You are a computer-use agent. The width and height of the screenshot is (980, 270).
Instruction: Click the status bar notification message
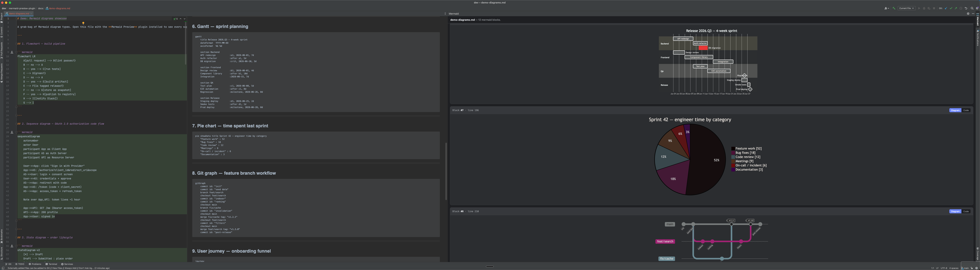pyautogui.click(x=59, y=268)
